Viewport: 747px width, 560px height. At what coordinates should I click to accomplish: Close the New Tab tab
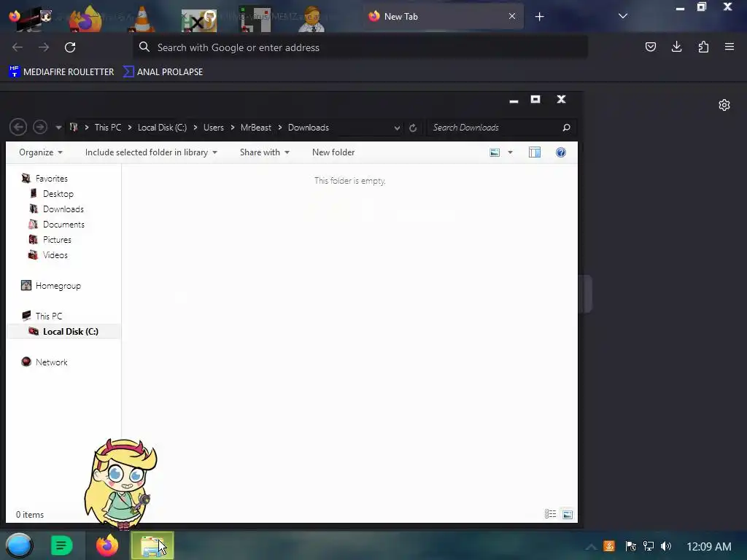coord(512,16)
